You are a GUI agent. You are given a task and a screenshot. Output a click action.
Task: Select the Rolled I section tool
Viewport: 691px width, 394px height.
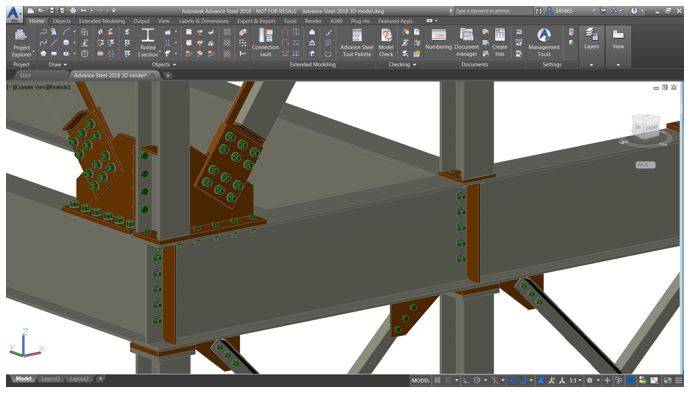148,43
